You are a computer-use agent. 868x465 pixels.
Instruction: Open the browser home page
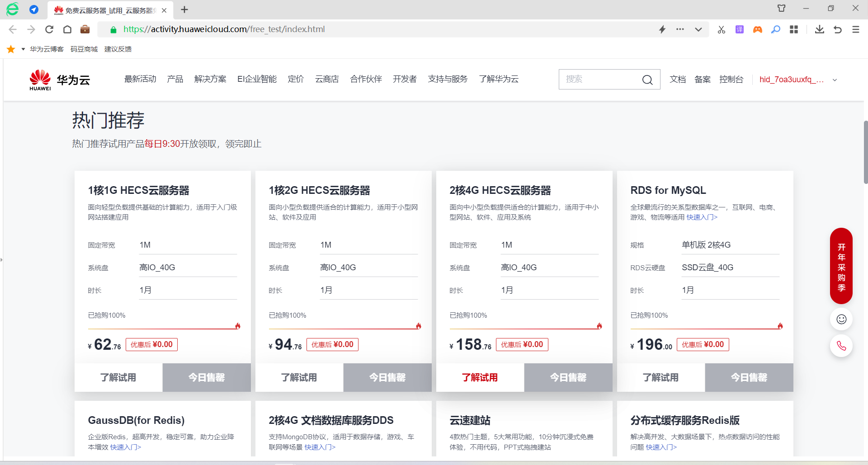(67, 29)
